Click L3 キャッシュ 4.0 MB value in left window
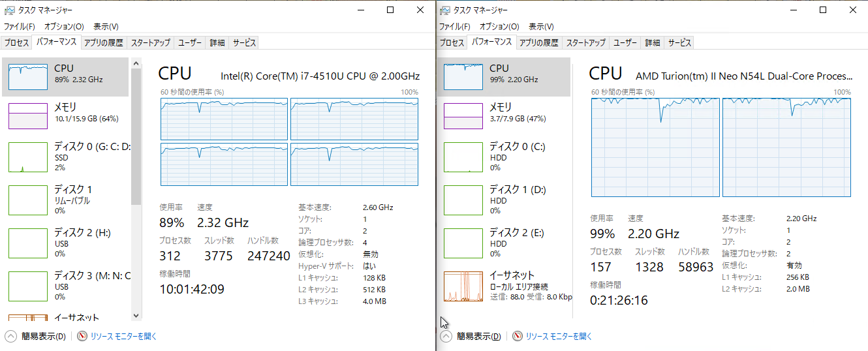Screen dimensions: 868x351 click(375, 301)
